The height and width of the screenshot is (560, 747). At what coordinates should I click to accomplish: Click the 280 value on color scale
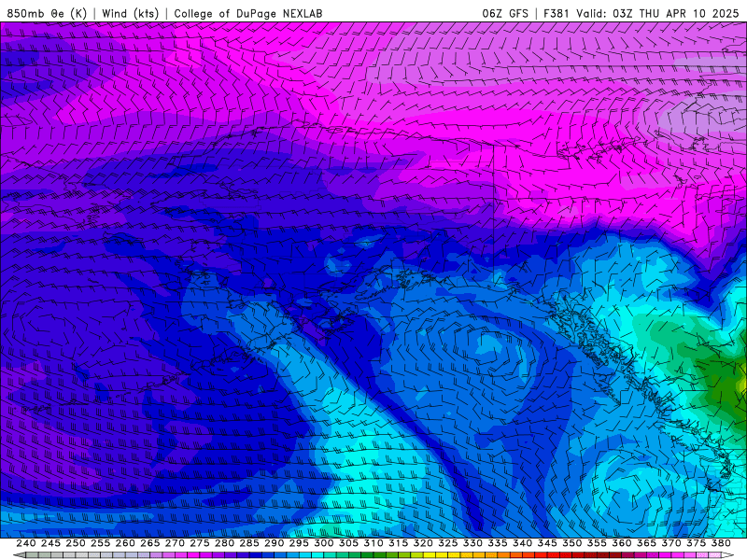[224, 543]
